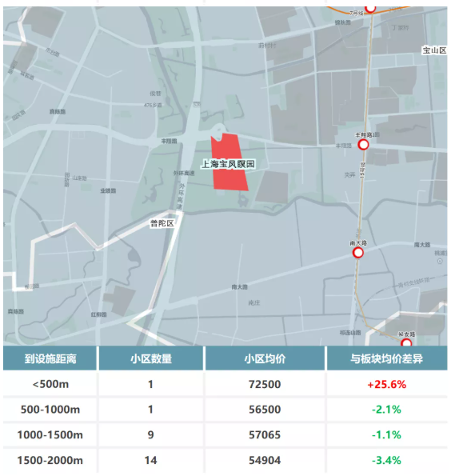Select the <500m distance row
Image resolution: width=451 pixels, height=476 pixels.
coord(225,384)
